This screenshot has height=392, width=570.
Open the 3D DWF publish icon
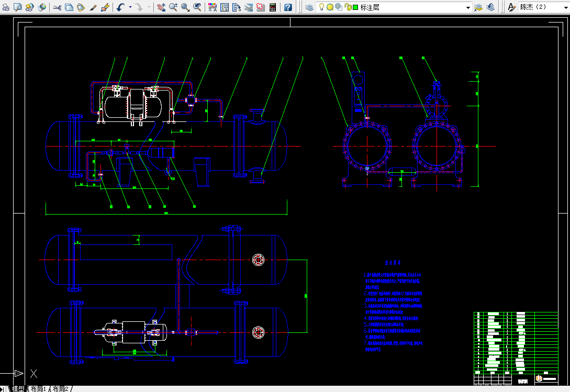(42, 7)
